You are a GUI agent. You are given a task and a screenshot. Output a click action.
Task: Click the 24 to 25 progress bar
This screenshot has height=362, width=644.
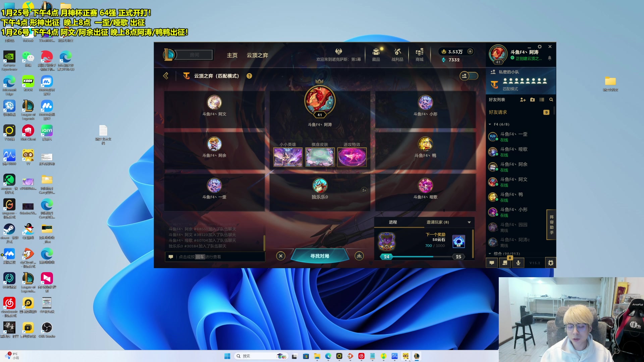pyautogui.click(x=423, y=257)
